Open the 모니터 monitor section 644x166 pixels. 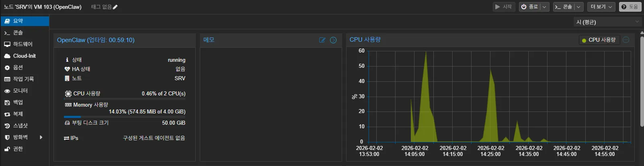coord(25,91)
